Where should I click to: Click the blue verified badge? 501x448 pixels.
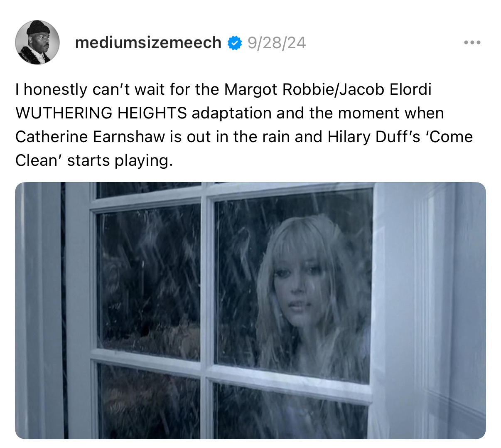click(x=235, y=43)
